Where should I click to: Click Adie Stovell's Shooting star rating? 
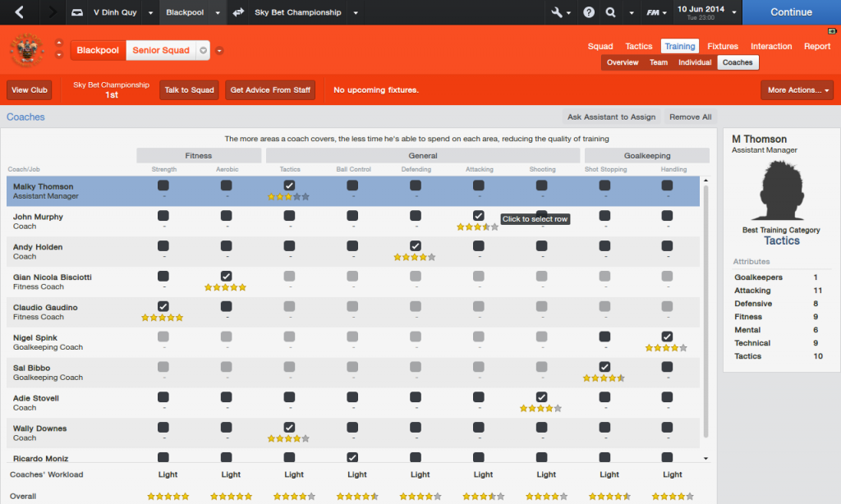click(540, 409)
